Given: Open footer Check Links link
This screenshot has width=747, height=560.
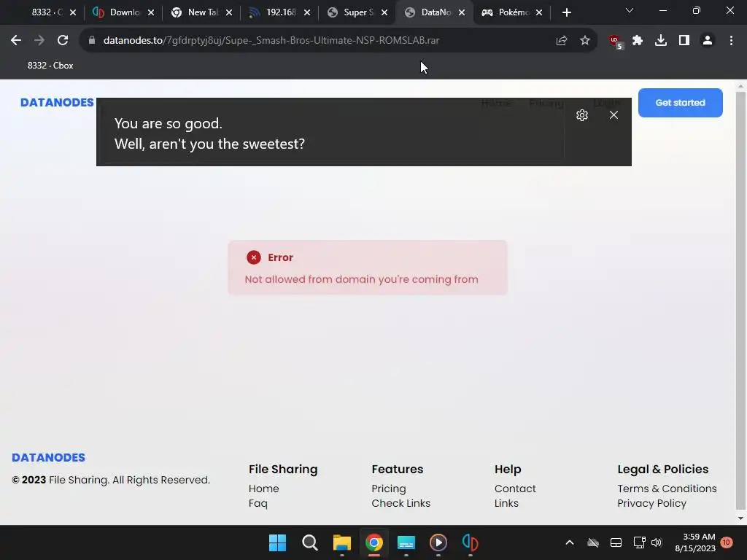Looking at the screenshot, I should pyautogui.click(x=400, y=503).
